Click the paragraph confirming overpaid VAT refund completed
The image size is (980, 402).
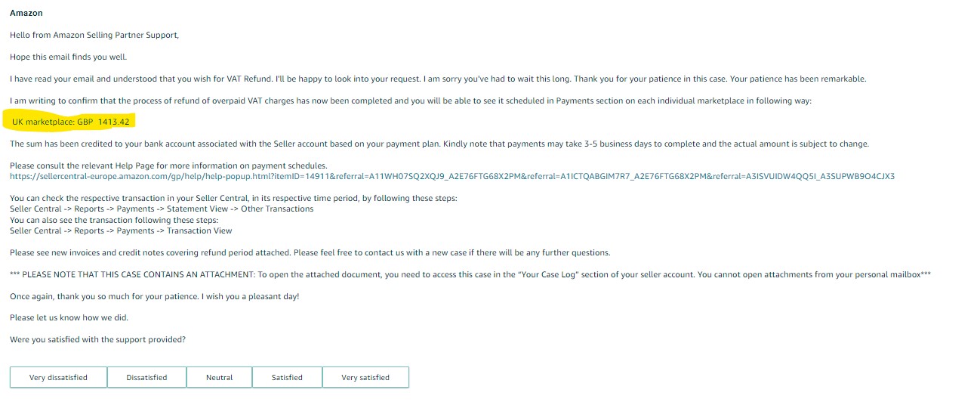(411, 100)
